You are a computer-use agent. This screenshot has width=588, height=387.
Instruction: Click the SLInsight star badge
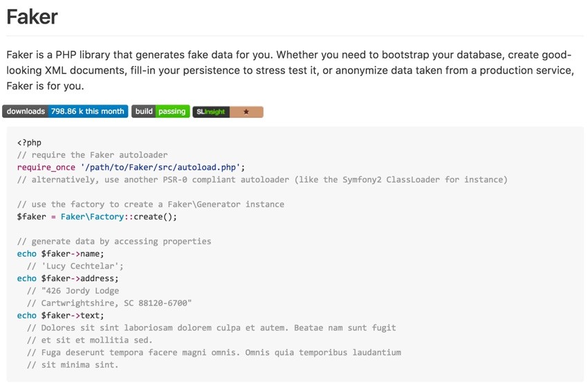[x=228, y=112]
